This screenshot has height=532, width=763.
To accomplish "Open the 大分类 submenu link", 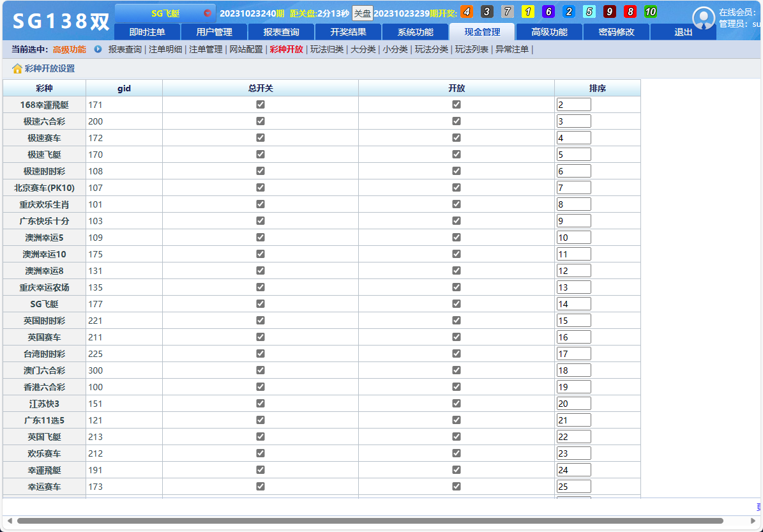I will [x=363, y=50].
